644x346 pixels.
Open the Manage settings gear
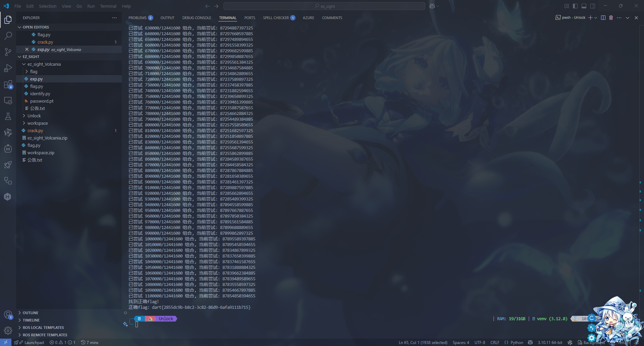[x=8, y=331]
